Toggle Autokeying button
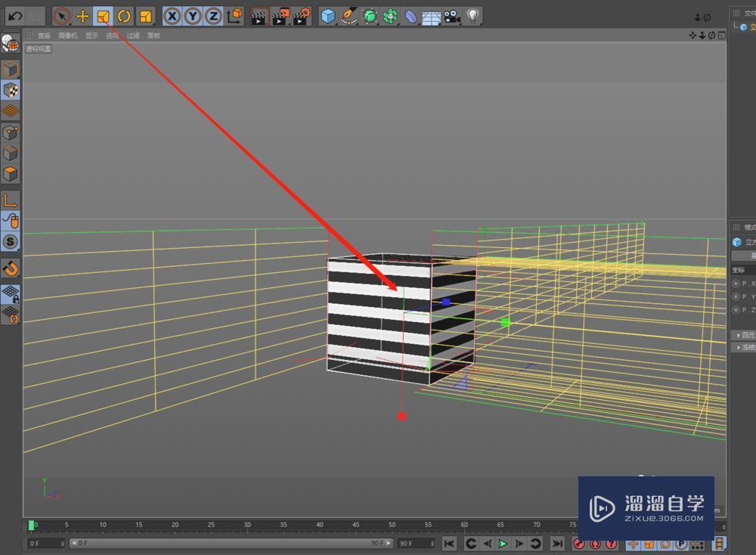This screenshot has height=555, width=756. (595, 544)
